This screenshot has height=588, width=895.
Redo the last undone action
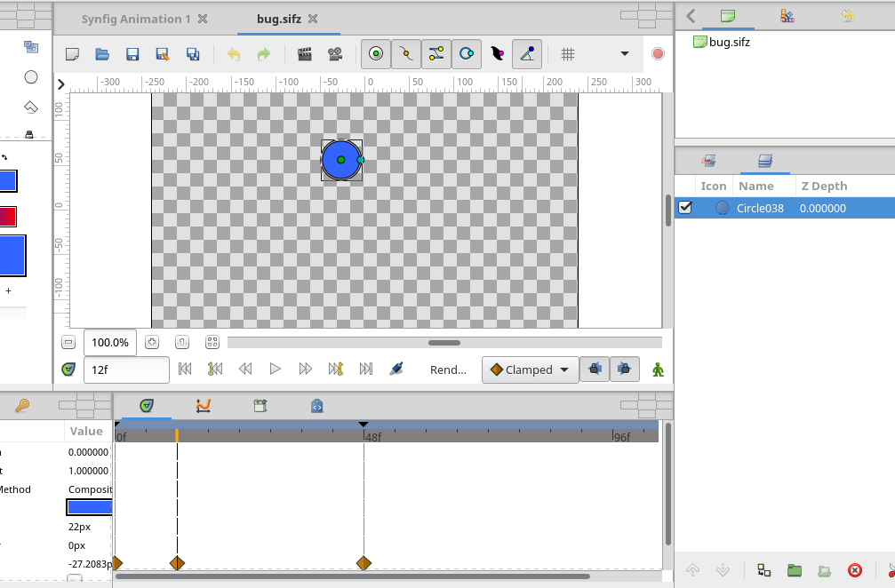point(264,54)
